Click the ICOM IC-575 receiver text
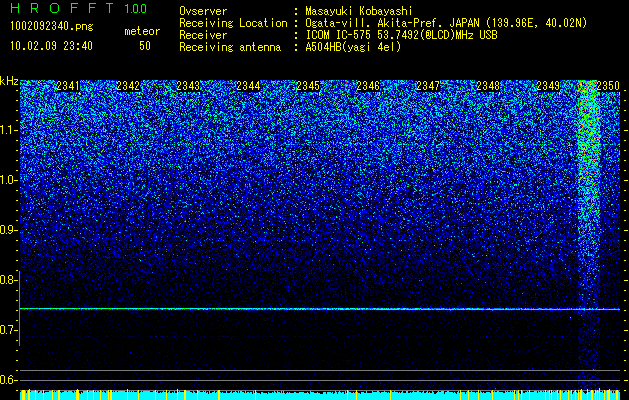629x400 pixels. (401, 35)
